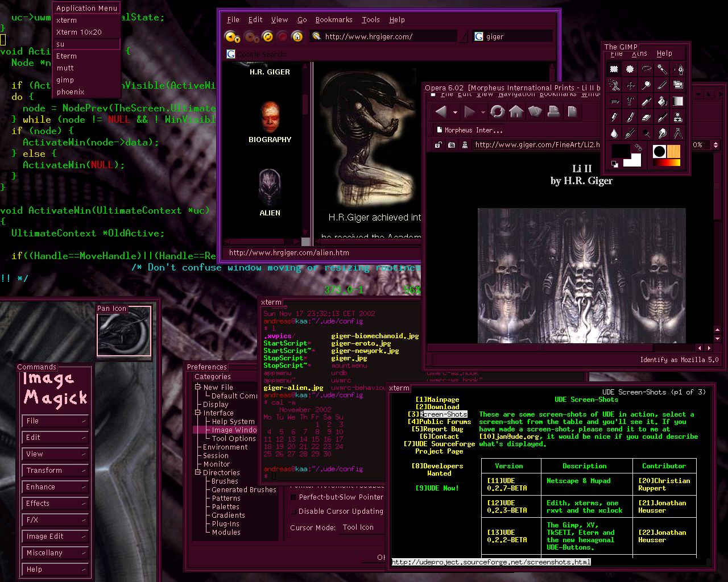Click Phoenix URL field with hrgiger.com

(384, 37)
